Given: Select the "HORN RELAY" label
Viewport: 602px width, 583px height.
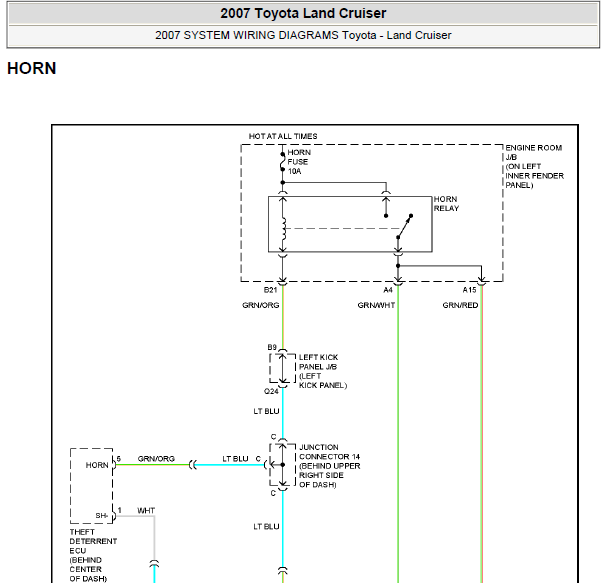Looking at the screenshot, I should 446,204.
